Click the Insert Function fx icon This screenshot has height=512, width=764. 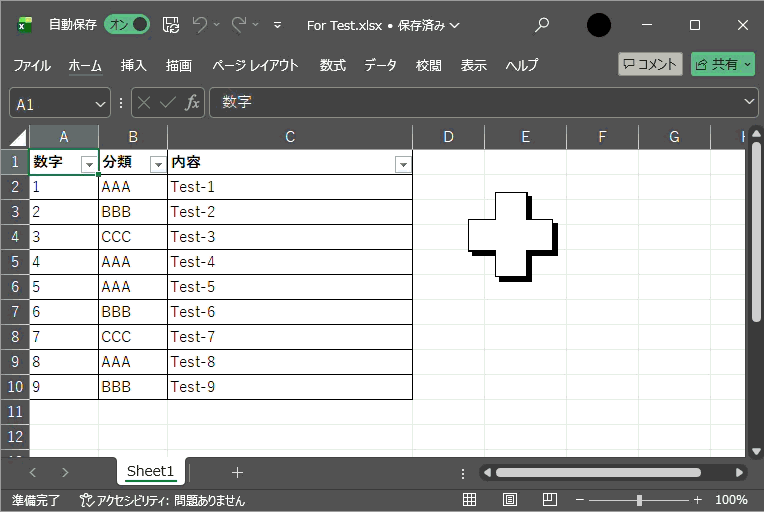coord(192,103)
